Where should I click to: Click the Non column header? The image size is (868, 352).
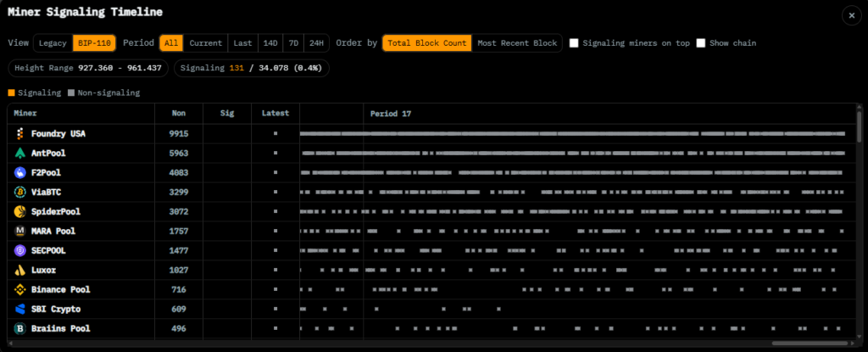(x=179, y=113)
